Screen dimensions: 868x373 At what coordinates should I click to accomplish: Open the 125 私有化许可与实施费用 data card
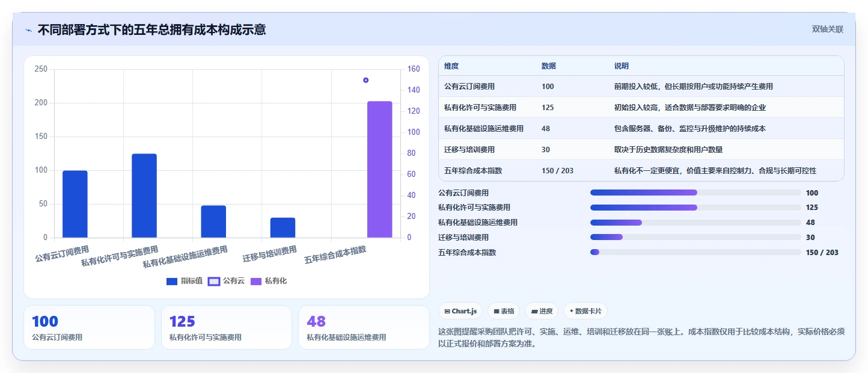[227, 327]
